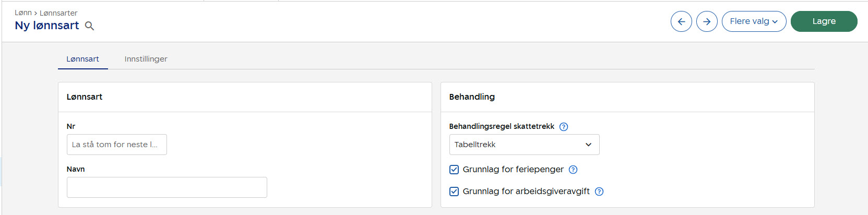Click the Behandling panel heading
The image size is (868, 215).
pos(472,97)
